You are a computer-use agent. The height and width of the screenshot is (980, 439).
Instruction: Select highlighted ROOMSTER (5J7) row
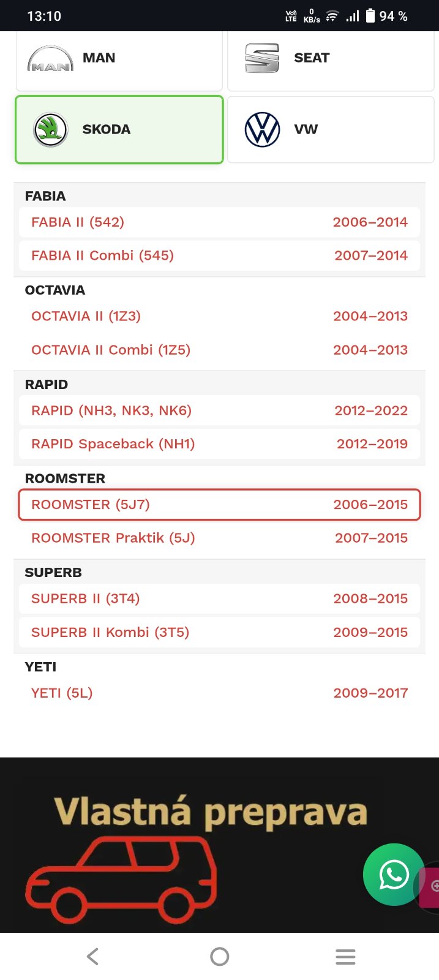[219, 505]
